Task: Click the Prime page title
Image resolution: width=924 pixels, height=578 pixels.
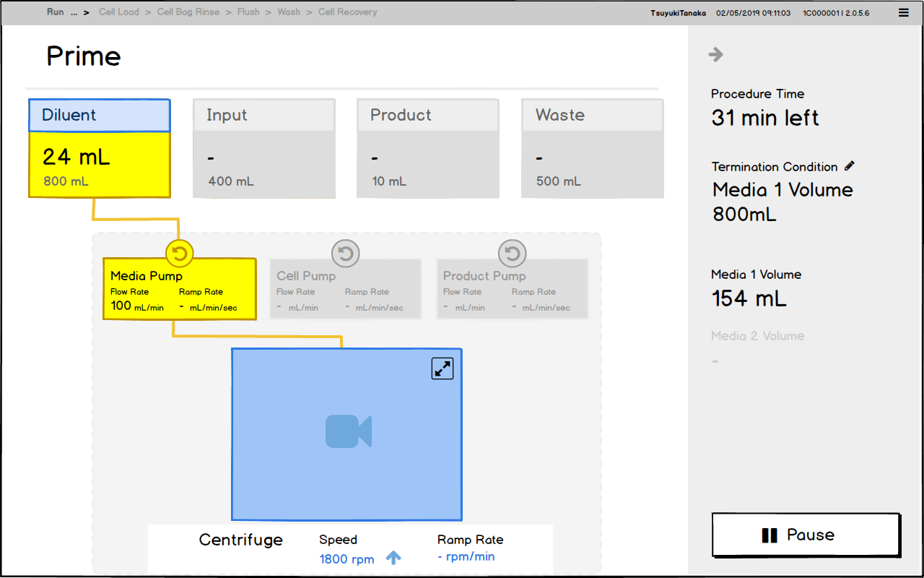Action: 84,56
